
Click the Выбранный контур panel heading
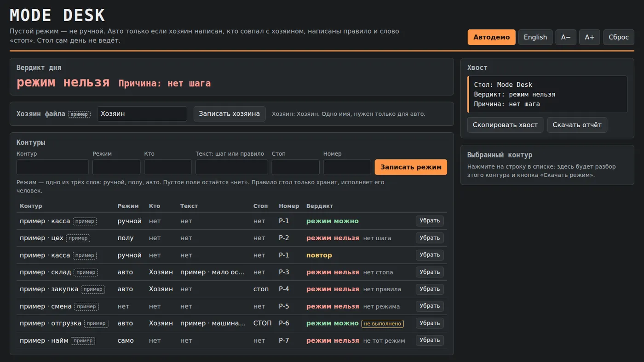(x=500, y=155)
